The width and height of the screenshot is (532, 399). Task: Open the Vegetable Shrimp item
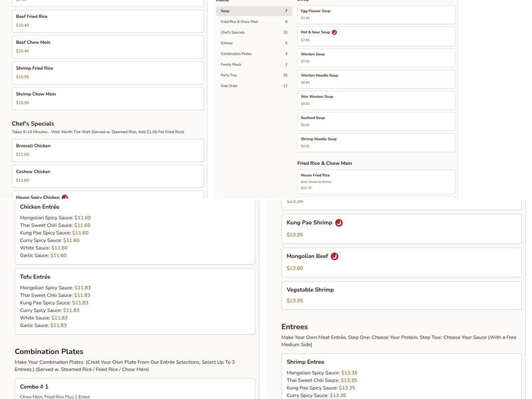[x=401, y=295]
